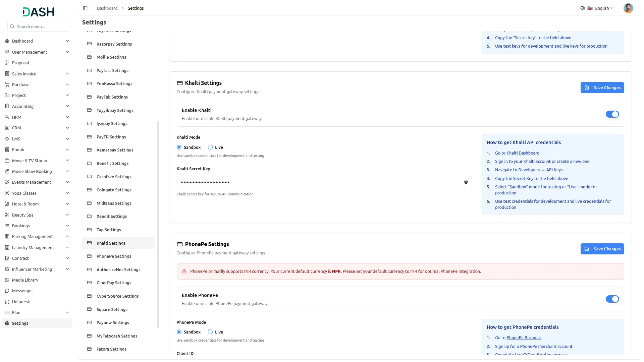Expand the Dashboard menu chevron
644x362 pixels.
click(67, 41)
